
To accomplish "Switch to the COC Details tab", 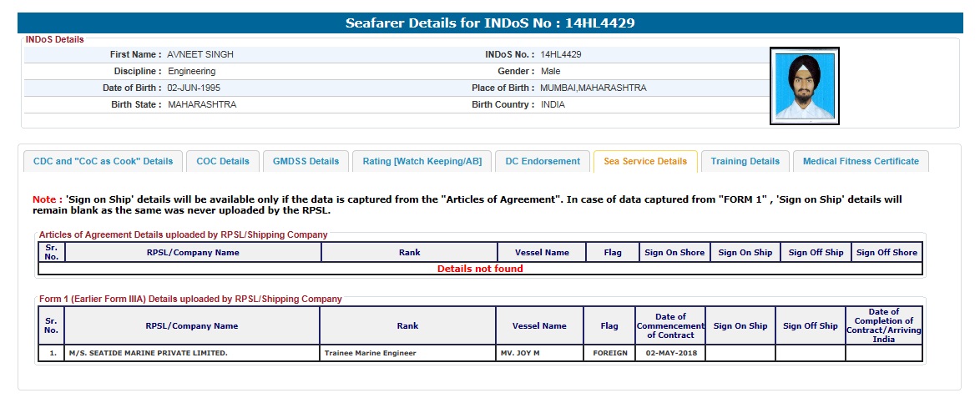I will coord(223,161).
